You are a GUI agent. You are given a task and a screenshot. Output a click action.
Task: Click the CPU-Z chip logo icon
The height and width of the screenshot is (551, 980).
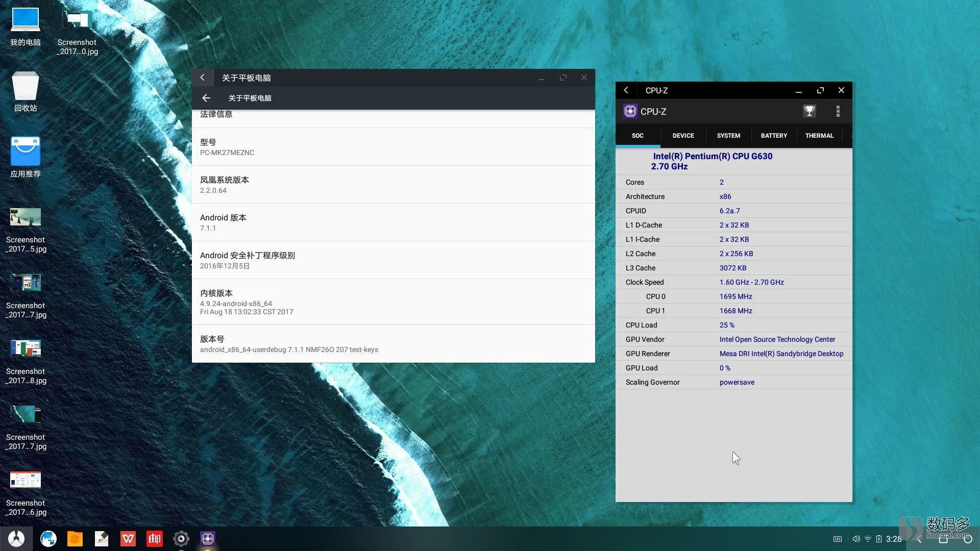[630, 111]
